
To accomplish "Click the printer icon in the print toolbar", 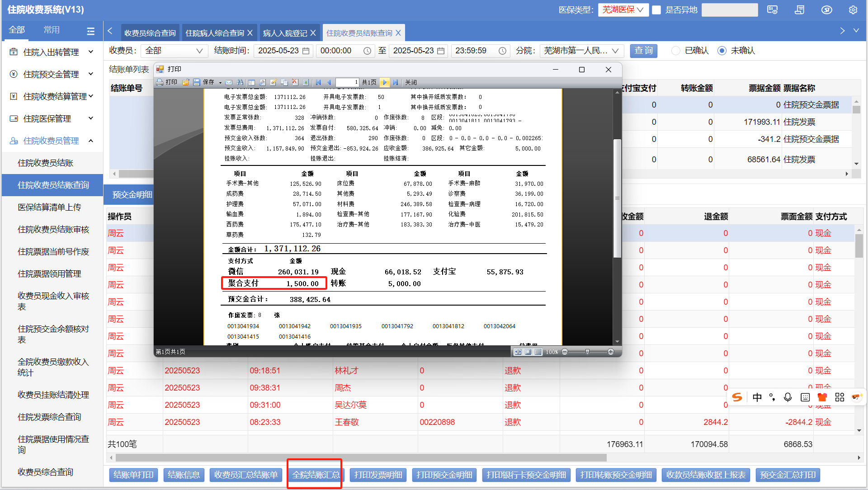I will tap(160, 82).
